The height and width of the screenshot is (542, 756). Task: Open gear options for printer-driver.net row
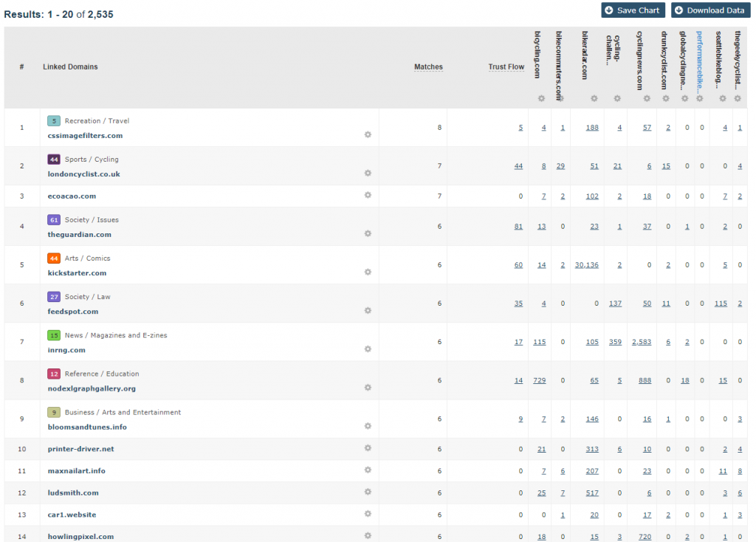pyautogui.click(x=368, y=448)
